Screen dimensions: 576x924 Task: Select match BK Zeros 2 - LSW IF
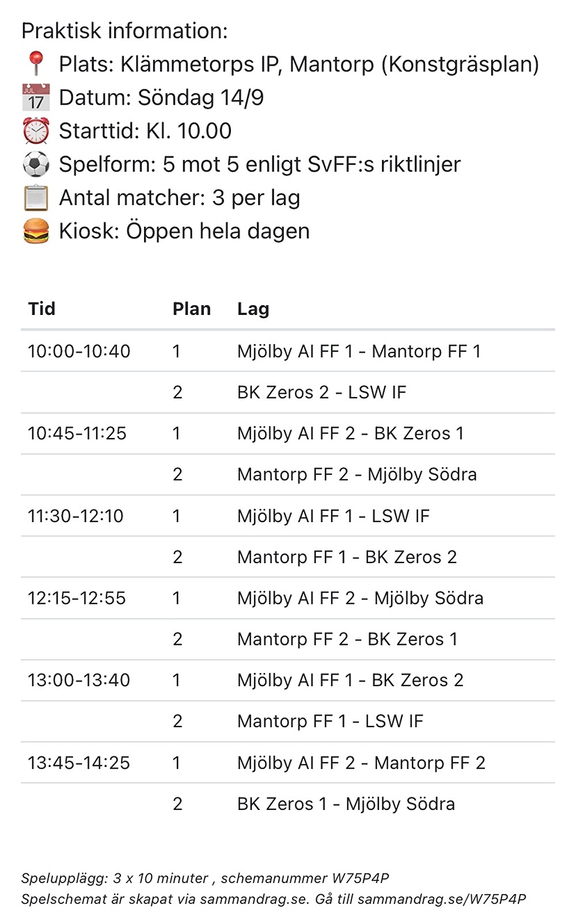pos(321,392)
